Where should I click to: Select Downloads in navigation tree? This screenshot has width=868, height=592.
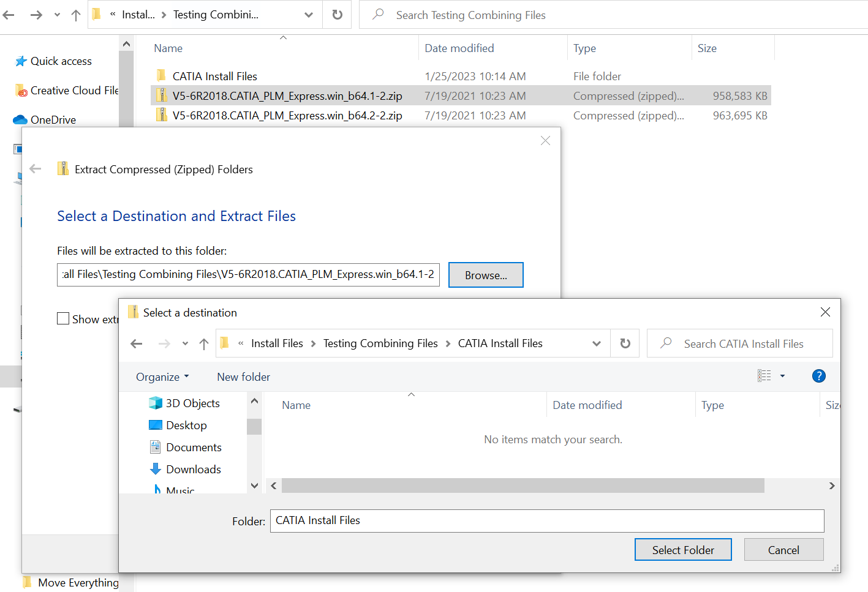pos(194,470)
